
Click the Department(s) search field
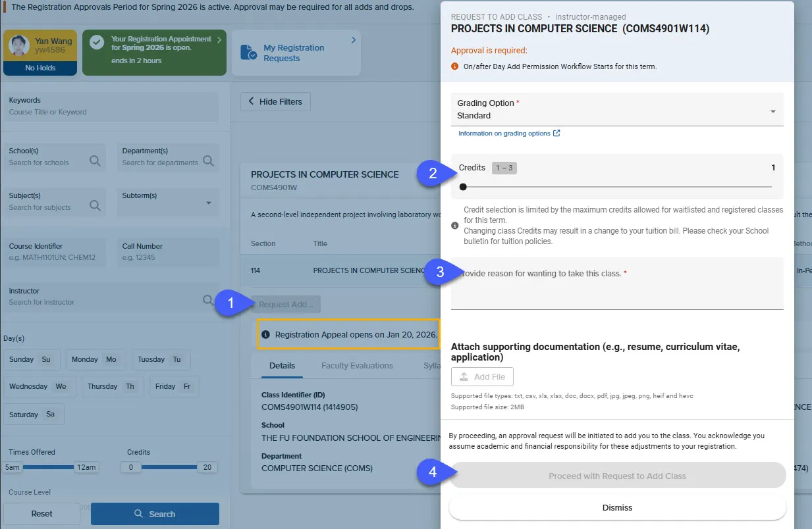tap(168, 157)
